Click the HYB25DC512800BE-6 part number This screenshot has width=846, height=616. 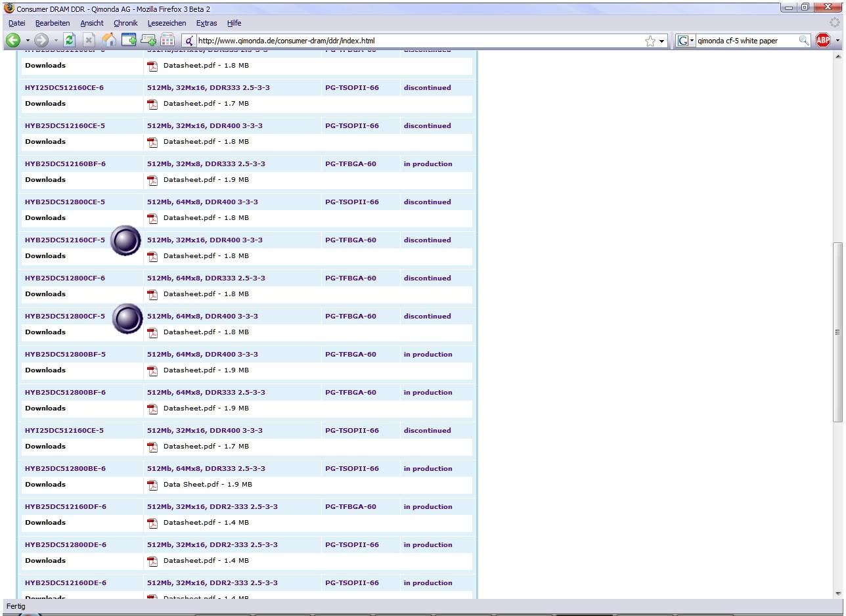pyautogui.click(x=66, y=469)
